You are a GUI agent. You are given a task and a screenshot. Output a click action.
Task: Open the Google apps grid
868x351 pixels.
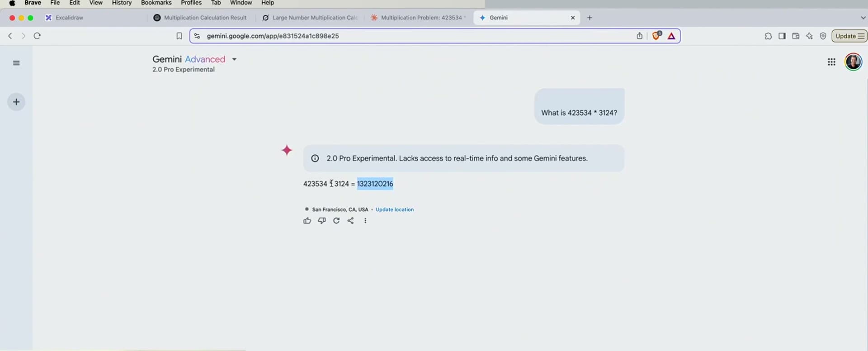(831, 62)
